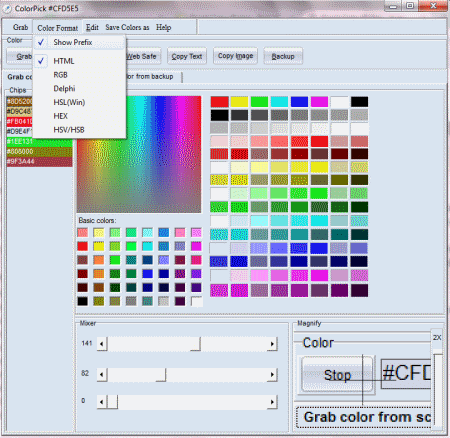Screen dimensions: 450x438
Task: Select the #8D5200 brown chip
Action: [19, 101]
